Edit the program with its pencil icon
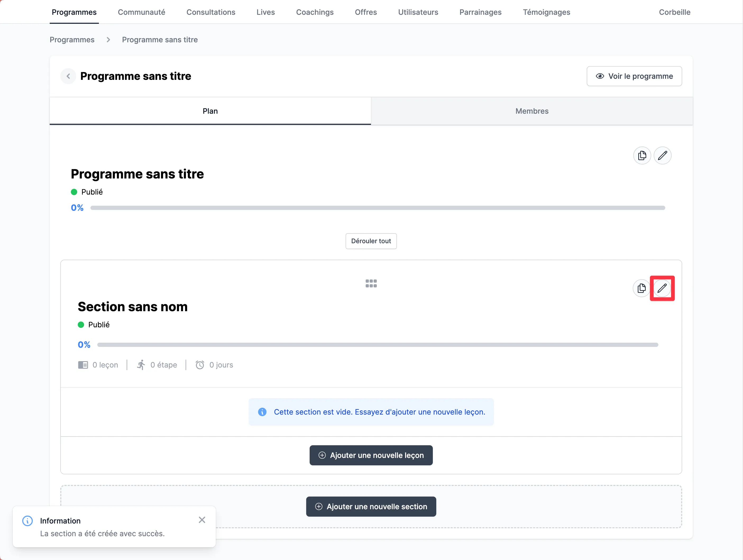 click(x=662, y=155)
